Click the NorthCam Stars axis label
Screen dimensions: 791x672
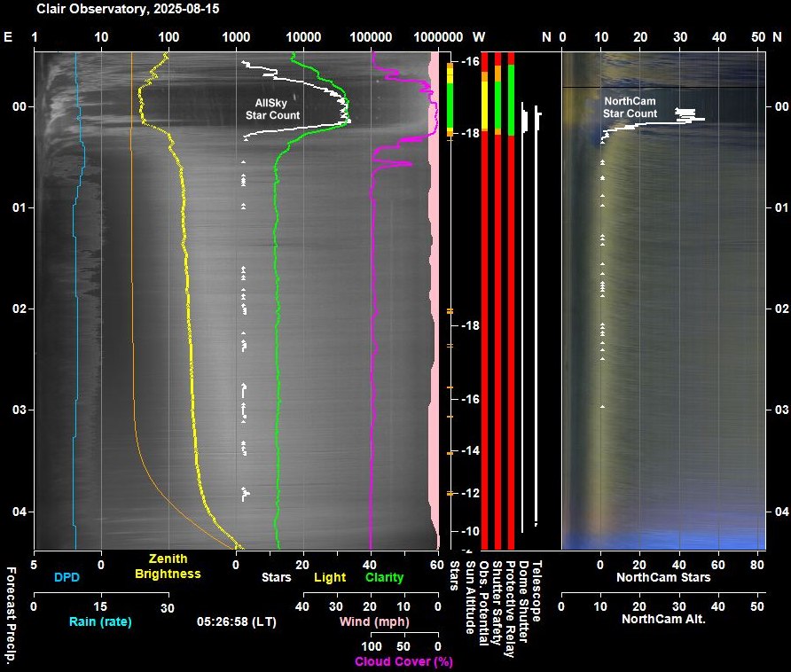coord(662,577)
